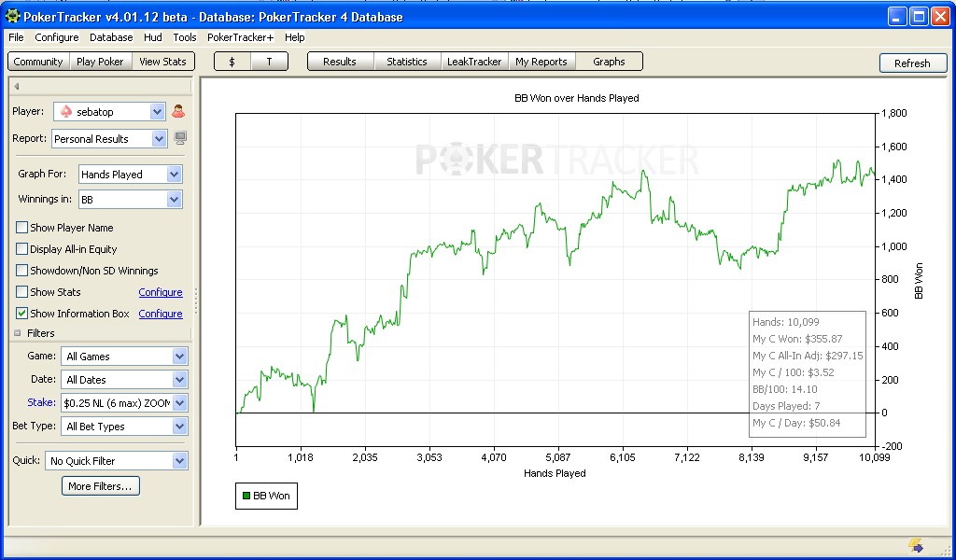Click 'Days Played: 7' in the info box

pos(786,406)
